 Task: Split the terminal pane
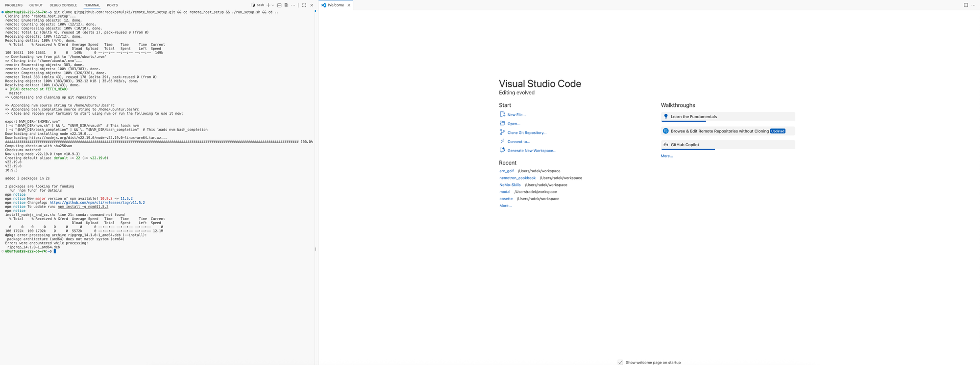[279, 5]
